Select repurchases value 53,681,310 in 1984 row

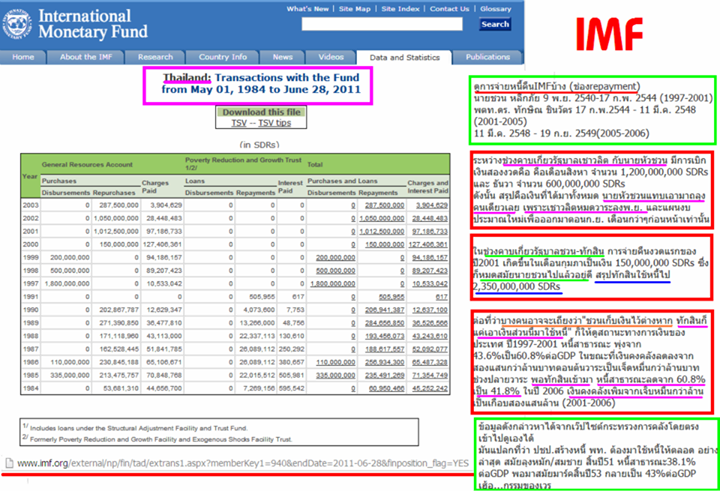tap(121, 389)
